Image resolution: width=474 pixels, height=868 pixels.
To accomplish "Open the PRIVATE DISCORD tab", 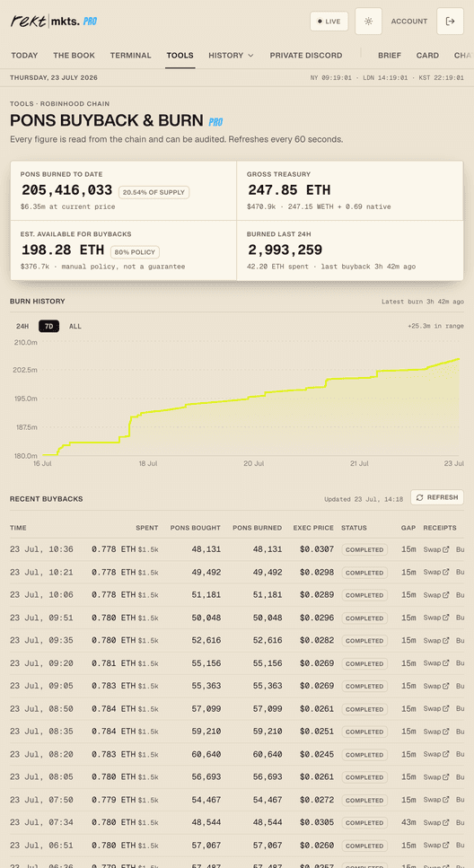I will (306, 56).
